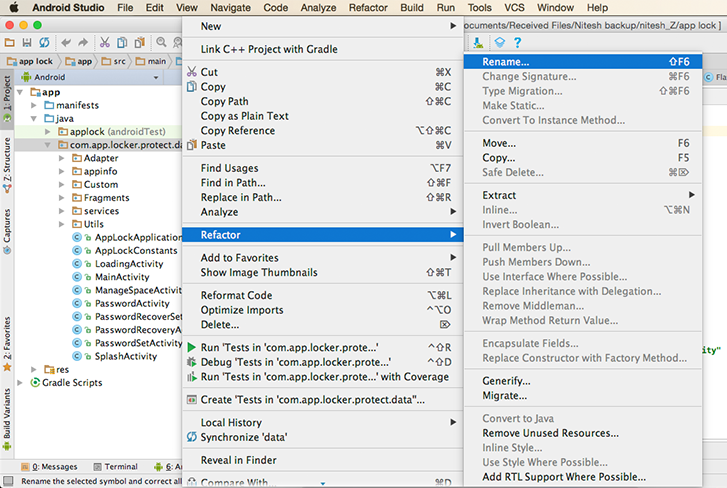
Task: Open the Terminal tool window tab
Action: [x=116, y=467]
